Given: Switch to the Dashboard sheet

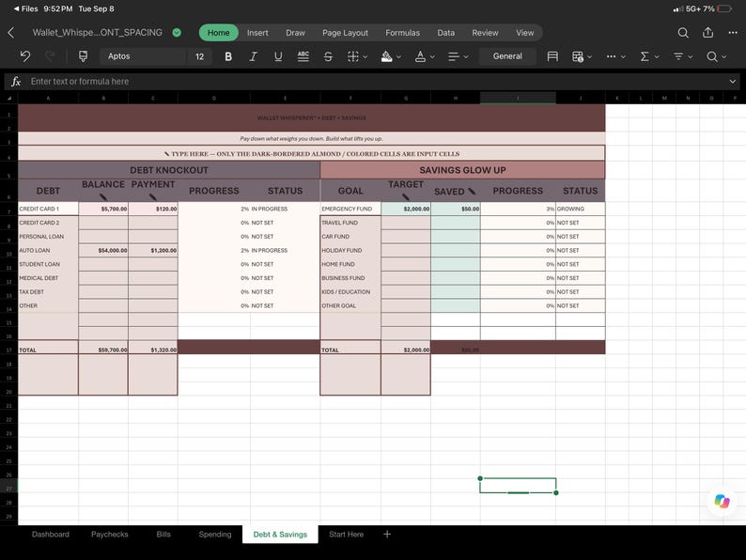Looking at the screenshot, I should 51,535.
